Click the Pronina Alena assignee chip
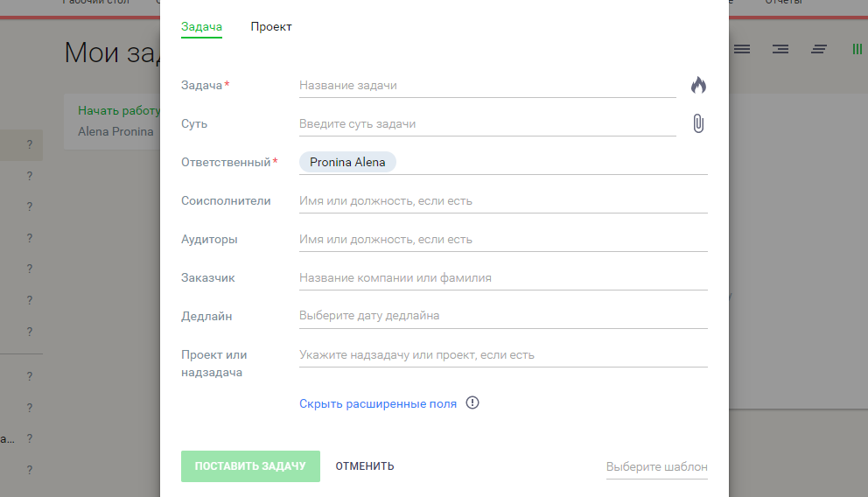868x497 pixels. [x=347, y=162]
